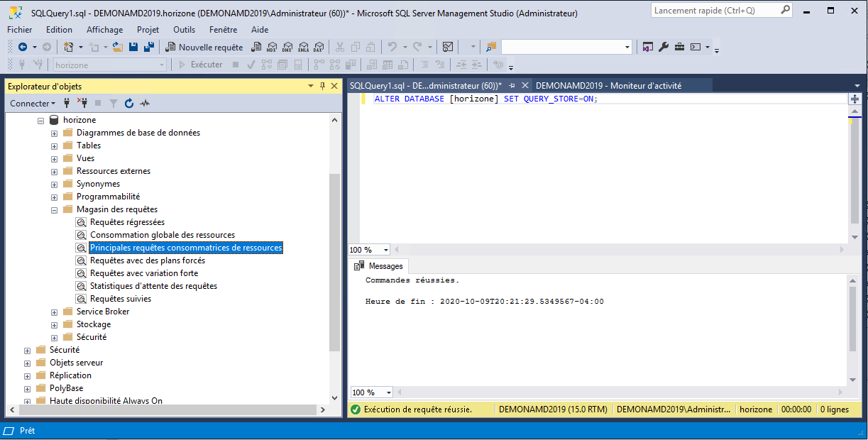Open a new DAX query
The image size is (868, 440).
pyautogui.click(x=319, y=47)
